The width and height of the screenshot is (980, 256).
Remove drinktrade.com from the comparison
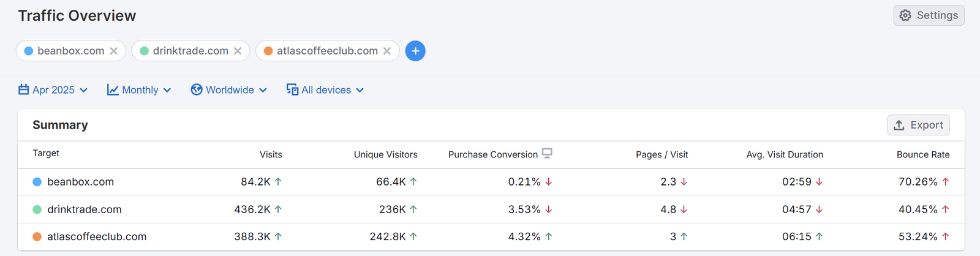[x=238, y=51]
